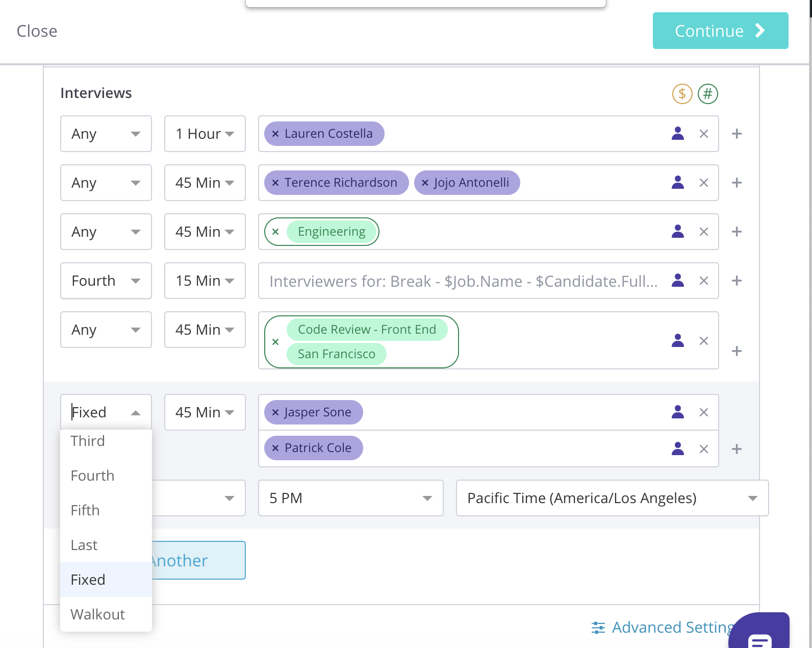Remove the Terence Richardson chip

point(275,183)
